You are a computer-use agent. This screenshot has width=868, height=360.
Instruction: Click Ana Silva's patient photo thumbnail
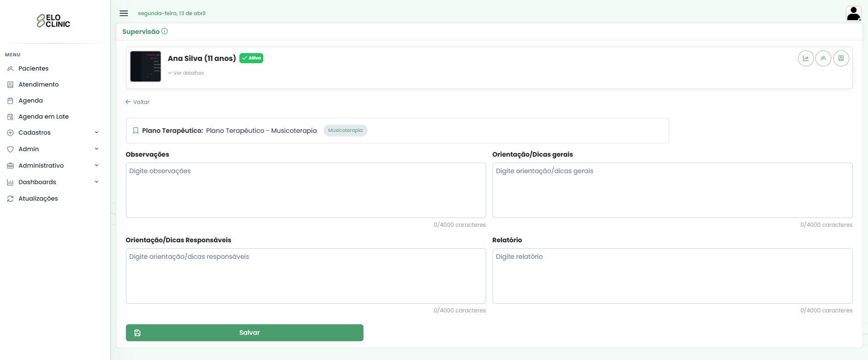coord(146,66)
